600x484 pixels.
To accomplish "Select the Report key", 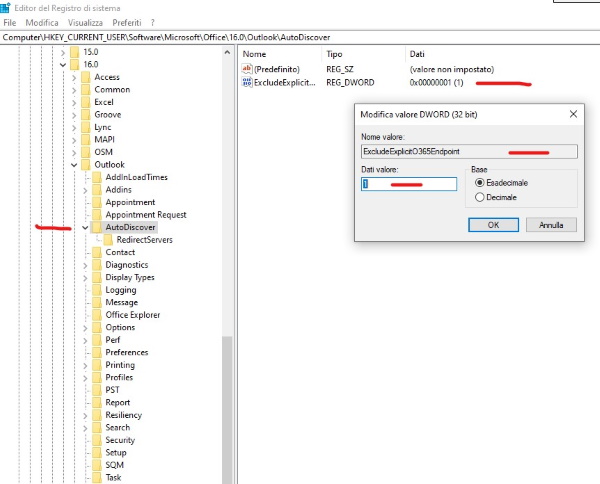I will (118, 403).
